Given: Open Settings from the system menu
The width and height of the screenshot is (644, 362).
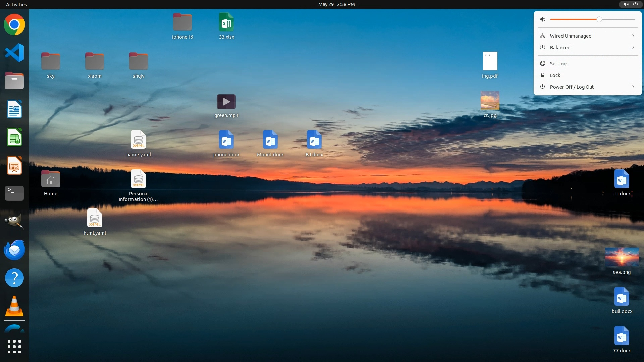Looking at the screenshot, I should pyautogui.click(x=559, y=63).
